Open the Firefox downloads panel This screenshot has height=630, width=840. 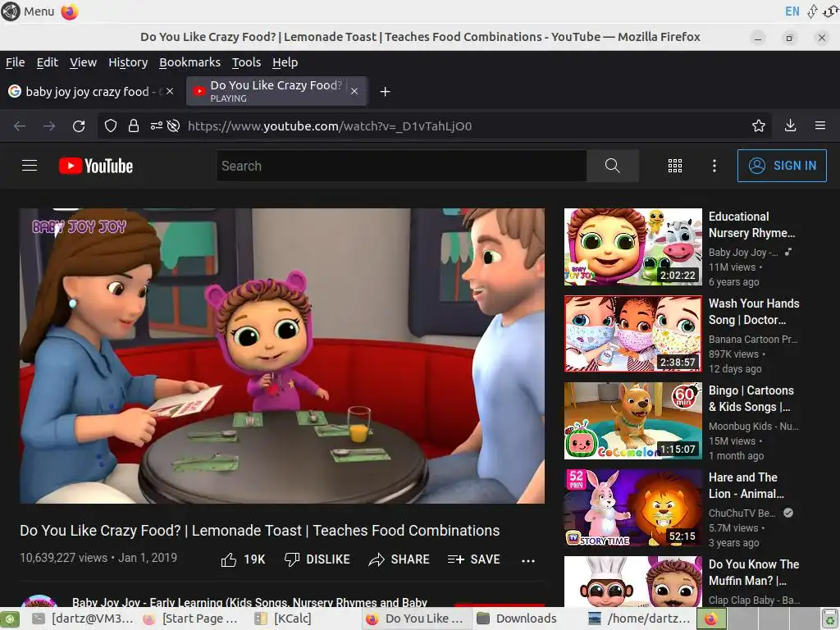(790, 126)
